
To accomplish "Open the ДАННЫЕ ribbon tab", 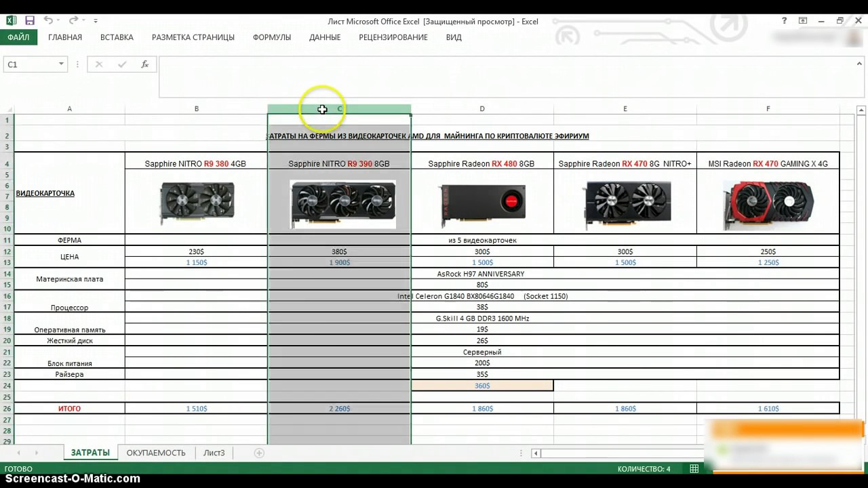I will pos(325,37).
